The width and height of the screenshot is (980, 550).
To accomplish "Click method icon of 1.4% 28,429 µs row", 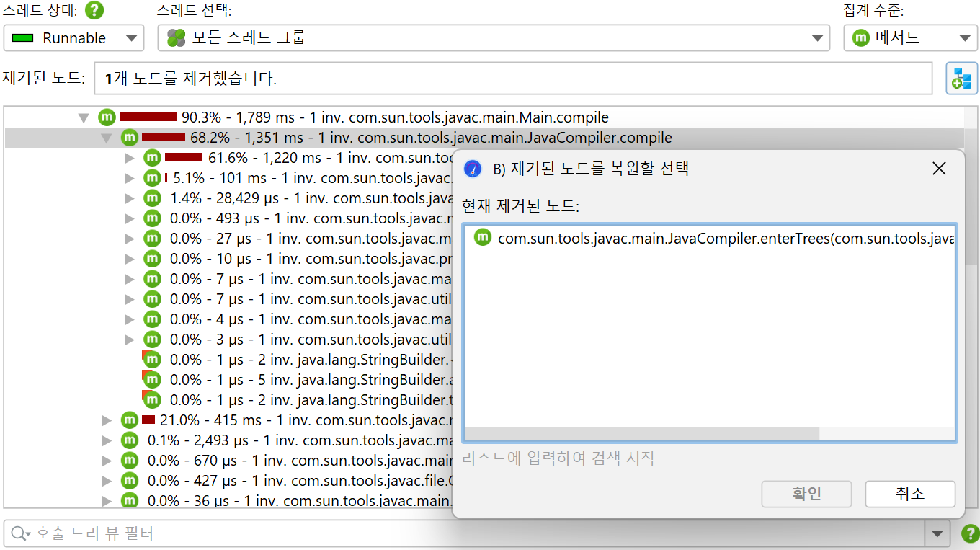I will tap(152, 198).
